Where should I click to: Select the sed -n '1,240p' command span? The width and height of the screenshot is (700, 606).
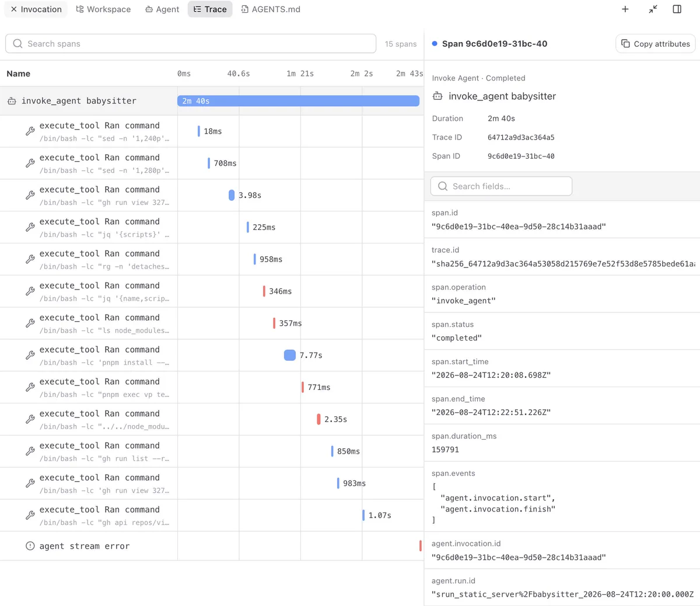click(x=212, y=131)
